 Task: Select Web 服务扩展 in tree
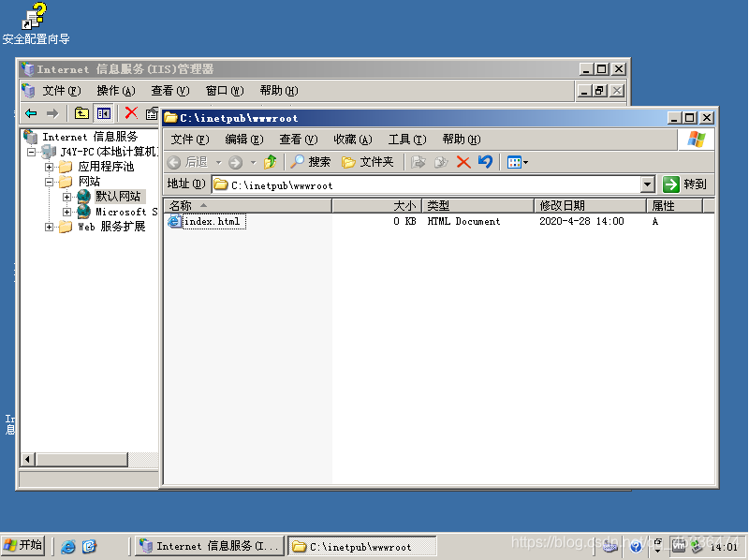111,227
